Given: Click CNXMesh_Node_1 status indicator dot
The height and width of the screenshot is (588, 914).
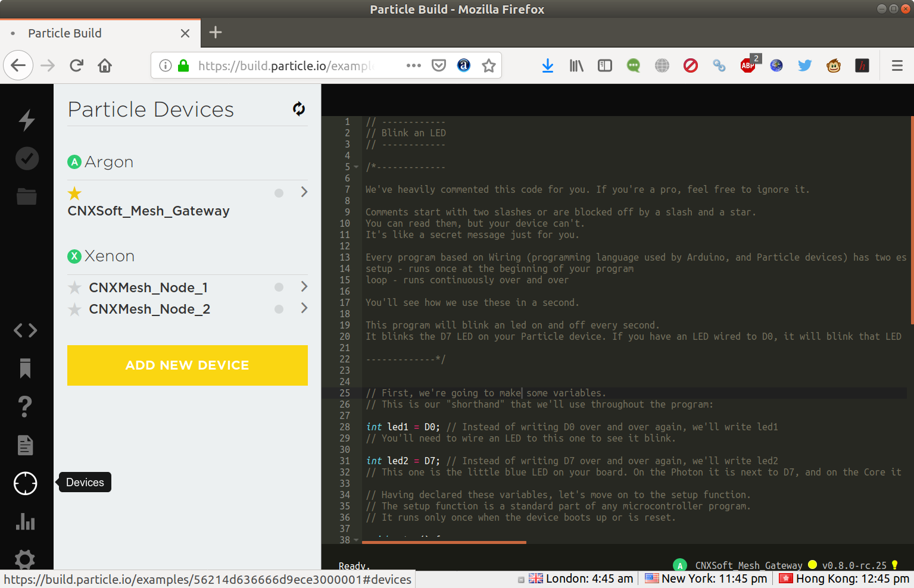Looking at the screenshot, I should (279, 287).
